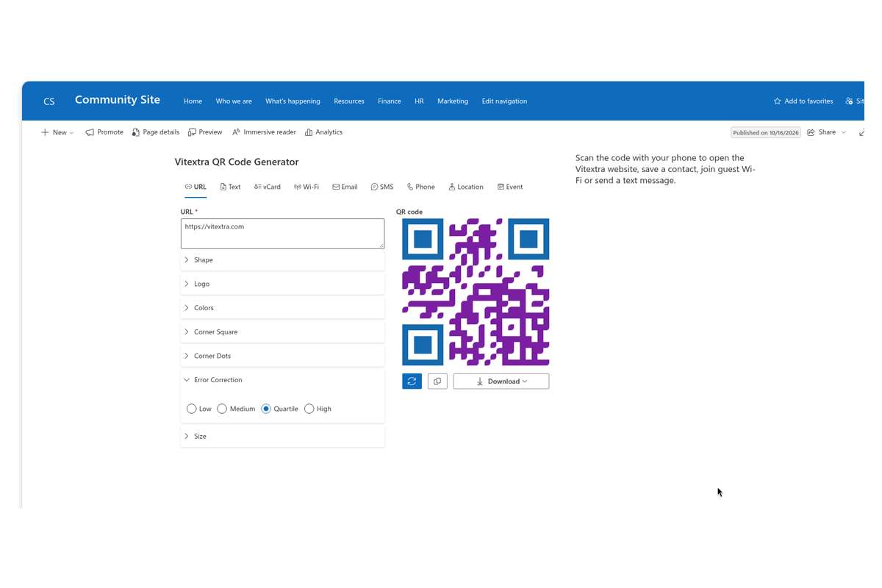Click the link icon on URL tab
The width and height of the screenshot is (882, 588).
coord(188,187)
